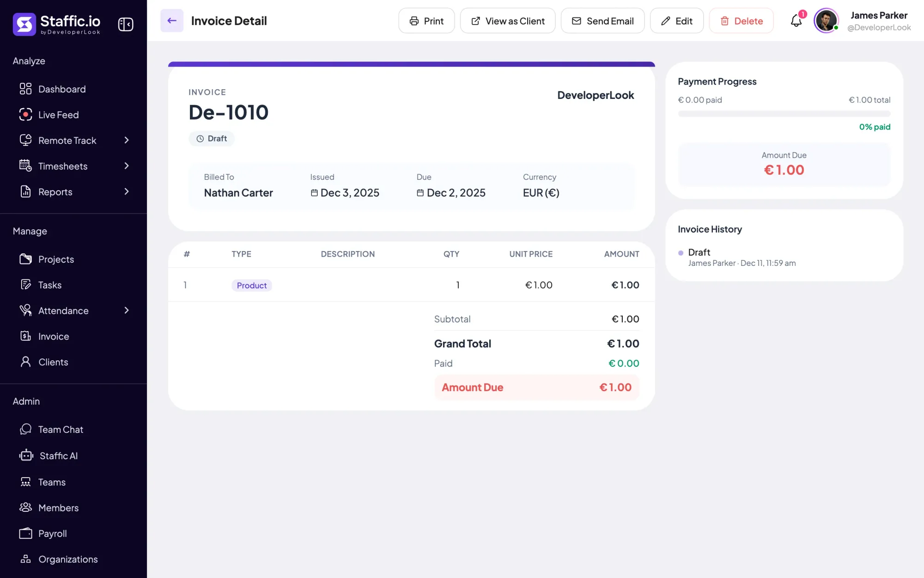This screenshot has width=924, height=578.
Task: Click the Attendance sidebar icon
Action: pyautogui.click(x=26, y=310)
